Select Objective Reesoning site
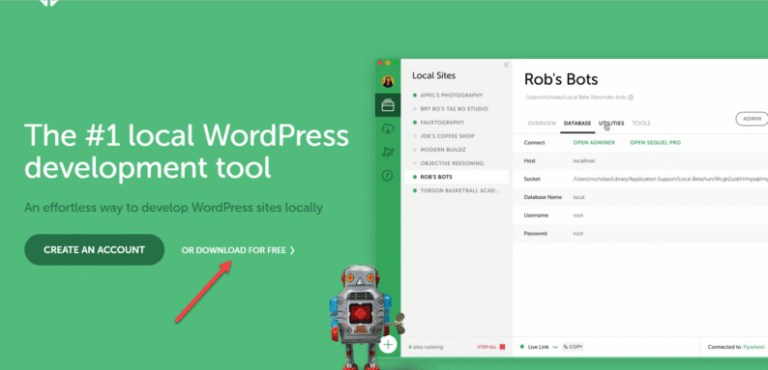 452,163
